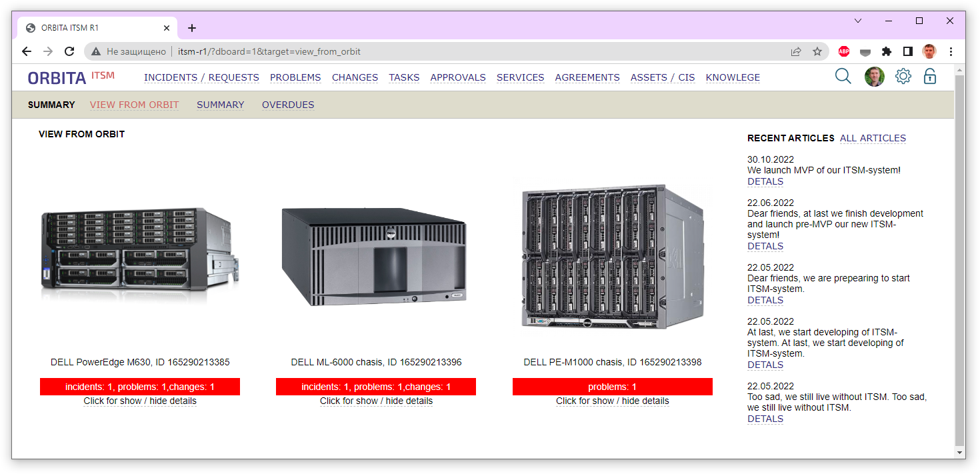Screen dimensions: 980x474
Task: Click the browser back arrow
Action: pos(27,51)
